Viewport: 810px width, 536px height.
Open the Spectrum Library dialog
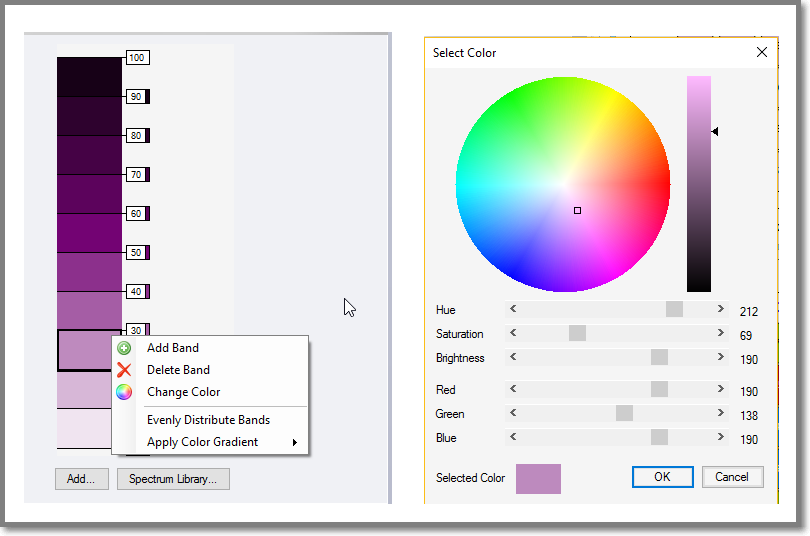click(x=173, y=479)
